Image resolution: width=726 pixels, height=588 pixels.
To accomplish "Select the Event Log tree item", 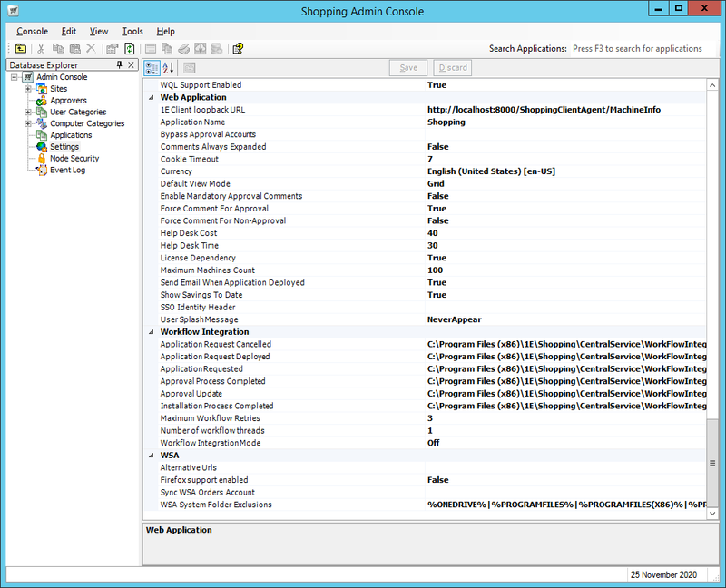I will point(67,170).
